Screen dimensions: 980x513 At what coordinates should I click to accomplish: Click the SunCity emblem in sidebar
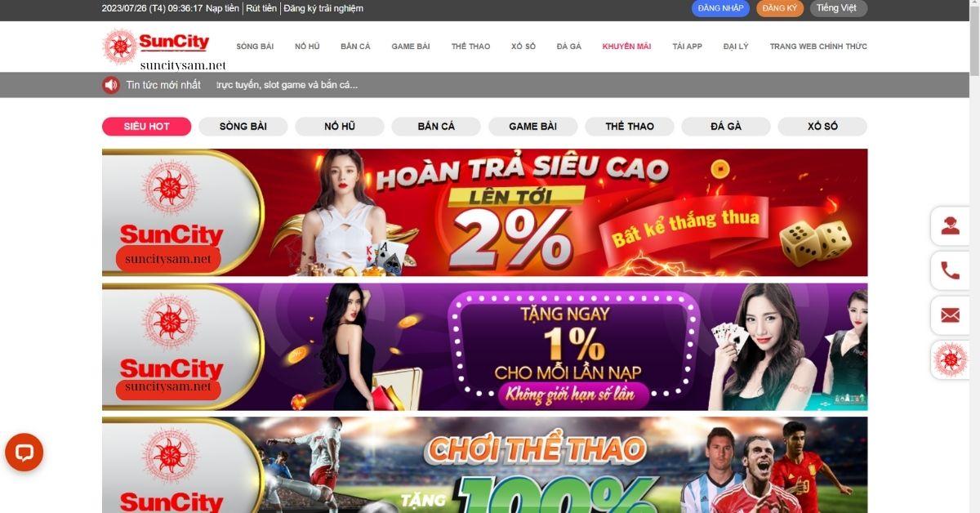pyautogui.click(x=951, y=359)
